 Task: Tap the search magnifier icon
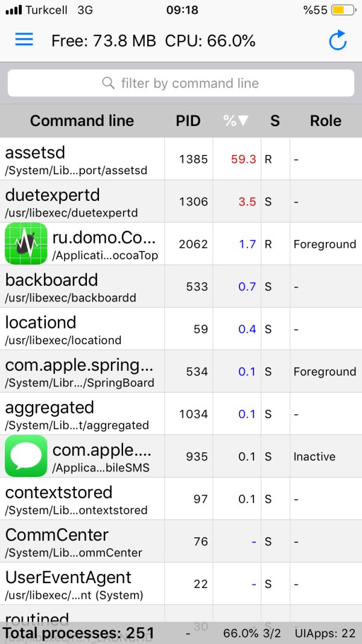tap(109, 83)
